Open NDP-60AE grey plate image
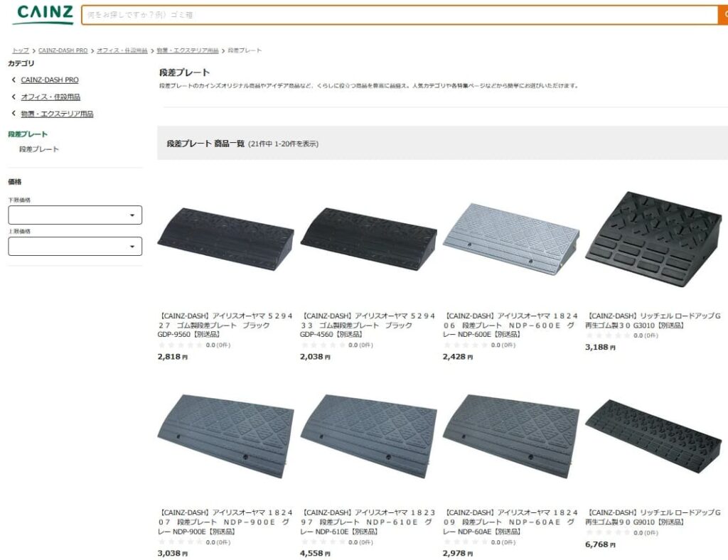Viewport: 728px width, 560px height. tap(510, 436)
